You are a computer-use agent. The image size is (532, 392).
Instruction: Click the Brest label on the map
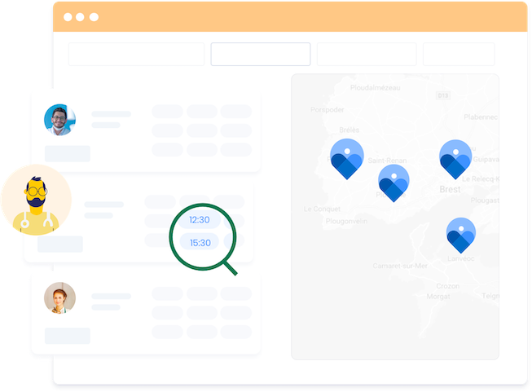pos(450,189)
